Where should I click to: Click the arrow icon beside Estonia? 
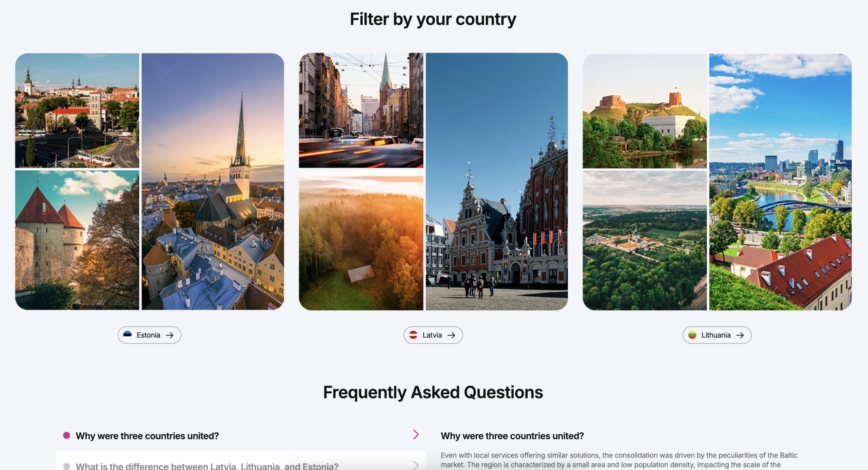click(x=170, y=335)
